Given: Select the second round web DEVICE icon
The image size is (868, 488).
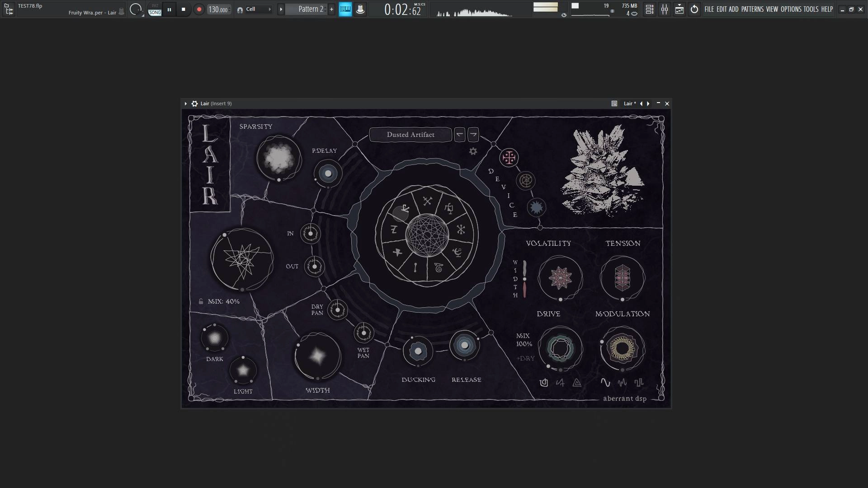Looking at the screenshot, I should [526, 181].
